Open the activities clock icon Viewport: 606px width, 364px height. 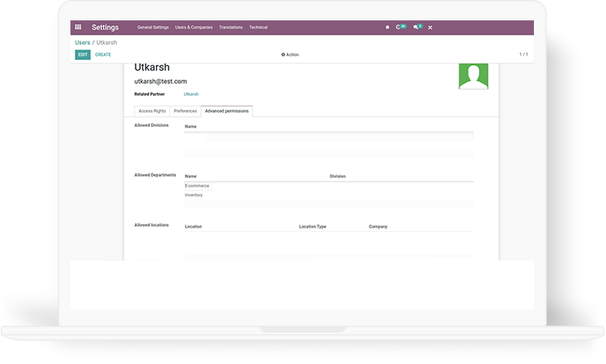coord(401,27)
